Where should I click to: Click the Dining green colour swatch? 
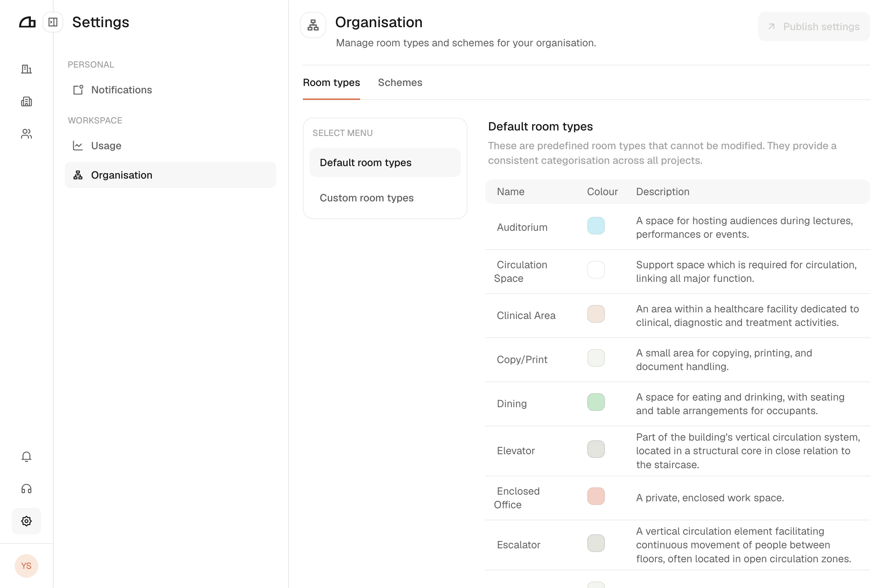point(596,402)
